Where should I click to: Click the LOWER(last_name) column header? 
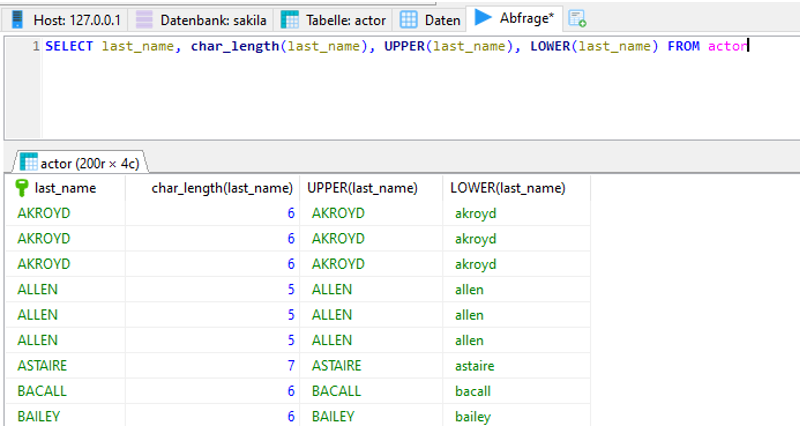(508, 188)
